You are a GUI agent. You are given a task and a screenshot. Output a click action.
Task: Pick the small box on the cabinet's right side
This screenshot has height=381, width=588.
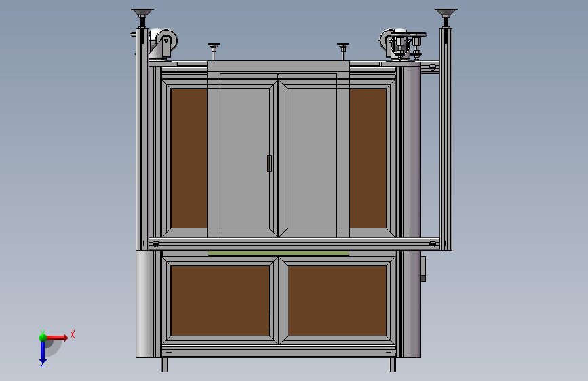point(423,269)
